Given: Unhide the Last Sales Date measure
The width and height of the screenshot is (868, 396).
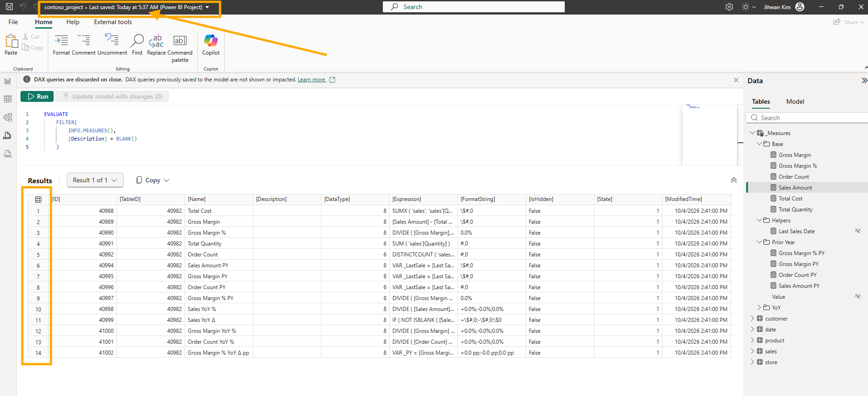Looking at the screenshot, I should (858, 231).
